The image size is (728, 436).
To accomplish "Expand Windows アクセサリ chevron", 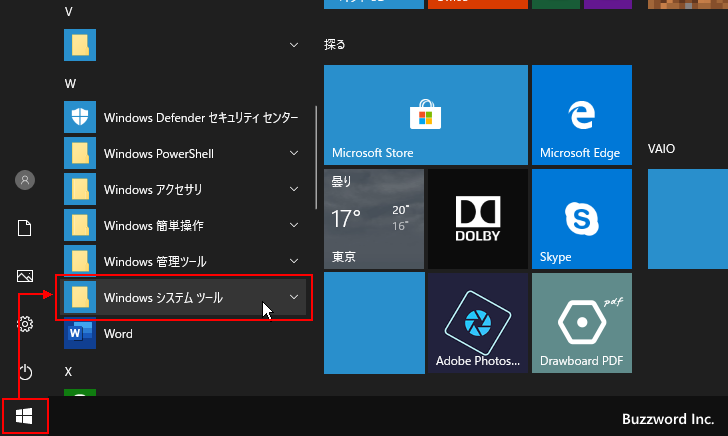I will [294, 189].
